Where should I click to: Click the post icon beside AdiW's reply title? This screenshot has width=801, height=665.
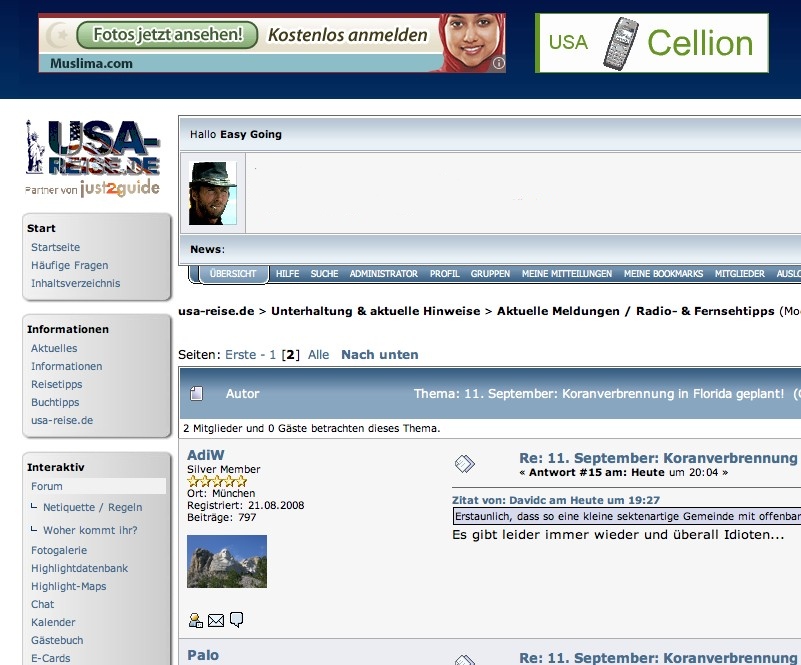point(465,463)
